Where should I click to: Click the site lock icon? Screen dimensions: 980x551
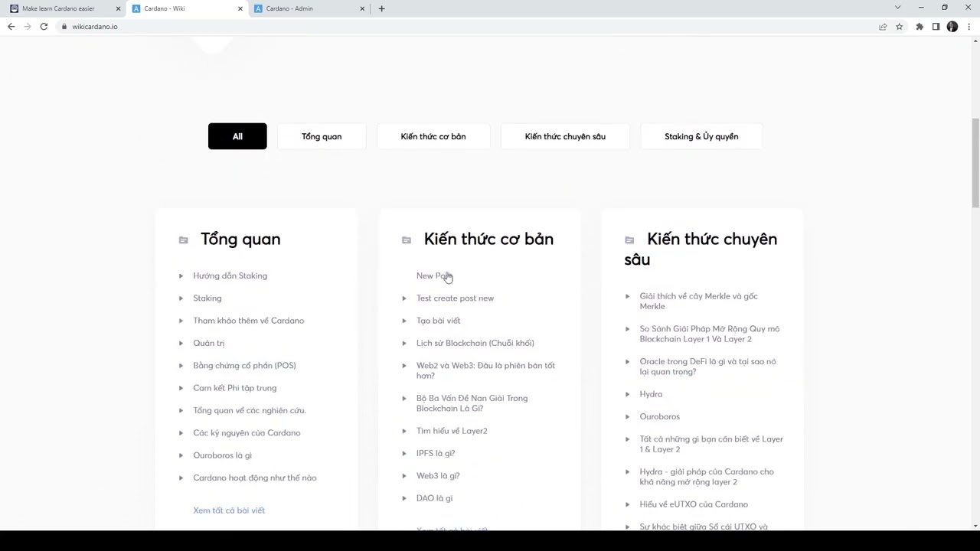[64, 26]
